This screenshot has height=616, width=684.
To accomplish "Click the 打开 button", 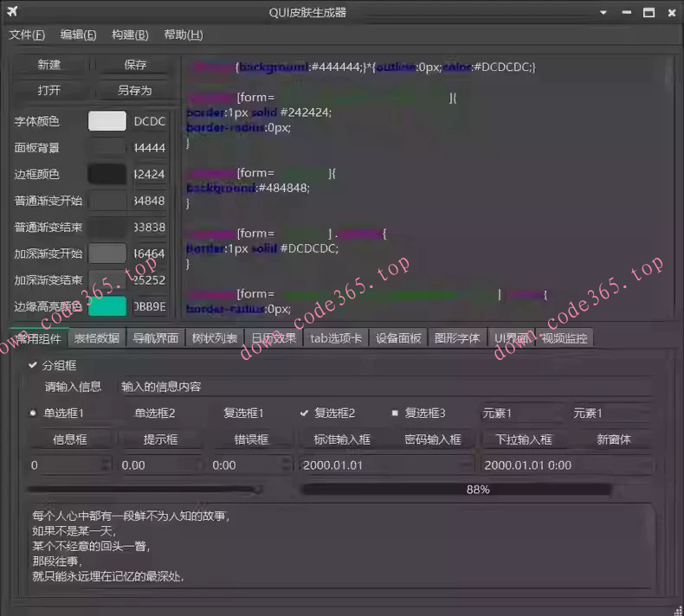I will coord(48,91).
